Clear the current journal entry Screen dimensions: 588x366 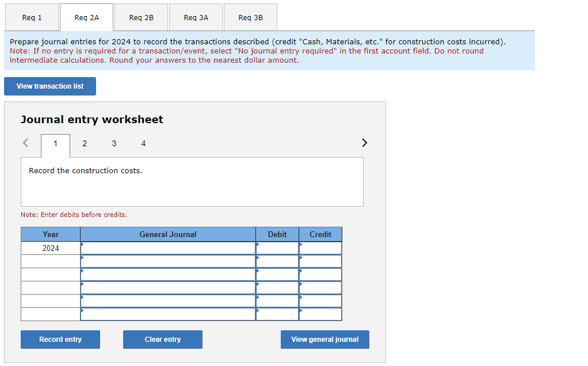[162, 339]
